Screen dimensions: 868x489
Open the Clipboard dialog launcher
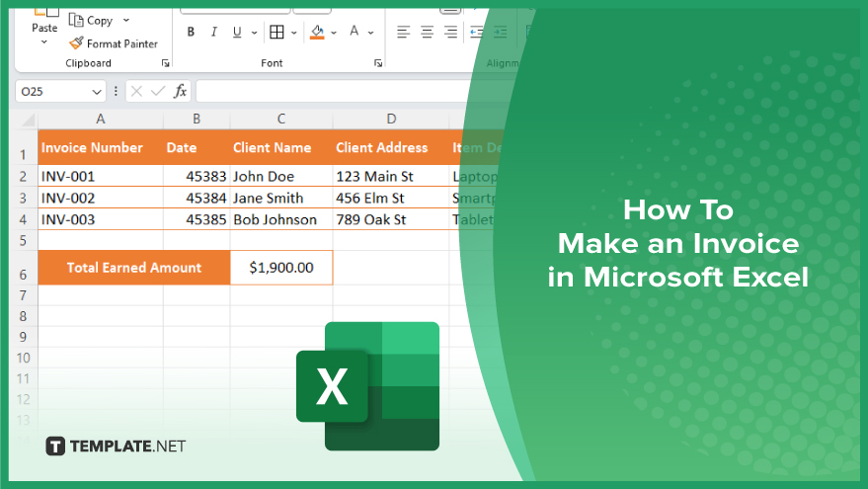pyautogui.click(x=165, y=63)
